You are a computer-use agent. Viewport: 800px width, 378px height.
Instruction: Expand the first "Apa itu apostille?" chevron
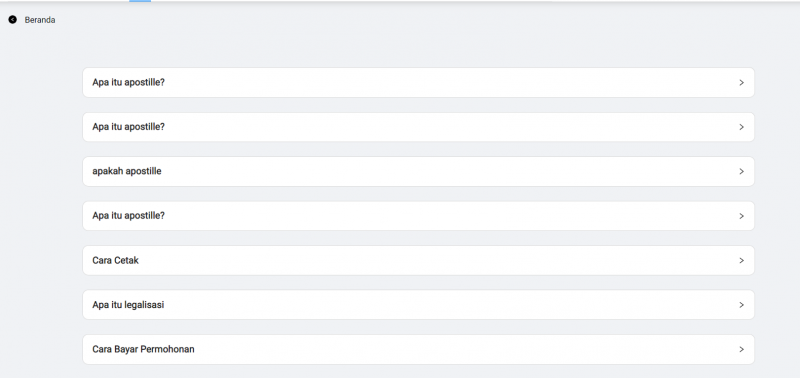[x=741, y=83]
